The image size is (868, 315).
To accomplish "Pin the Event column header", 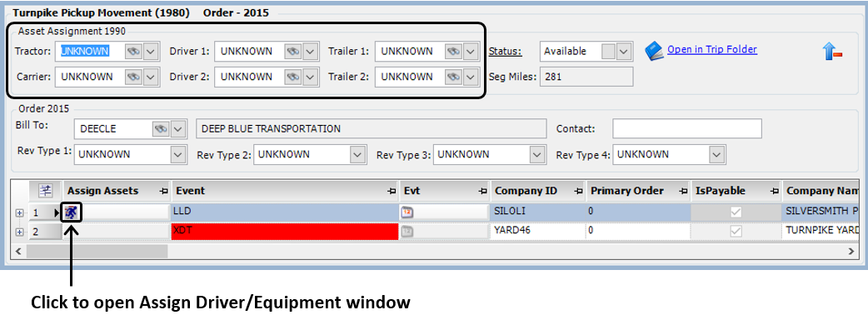I will coord(392,192).
